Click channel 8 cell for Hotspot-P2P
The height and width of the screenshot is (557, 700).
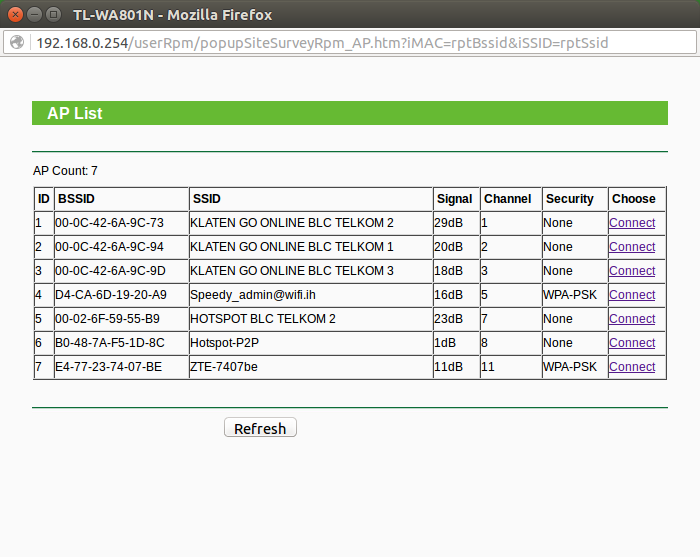(x=510, y=343)
